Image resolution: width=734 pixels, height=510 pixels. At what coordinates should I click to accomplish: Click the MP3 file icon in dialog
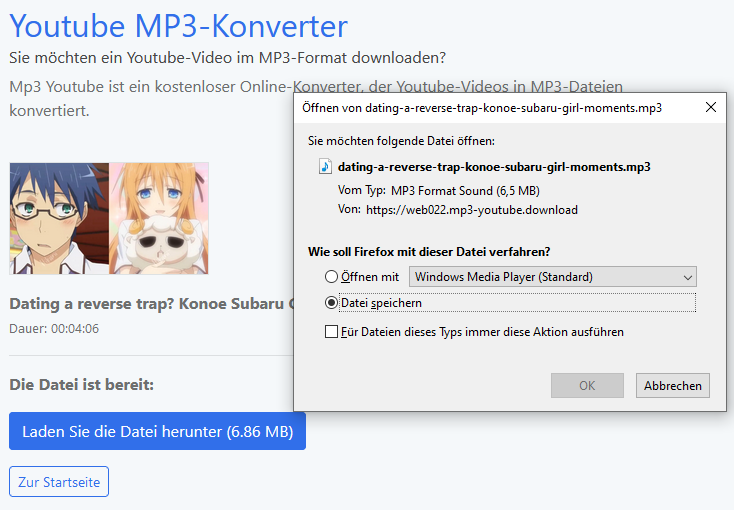pyautogui.click(x=324, y=166)
